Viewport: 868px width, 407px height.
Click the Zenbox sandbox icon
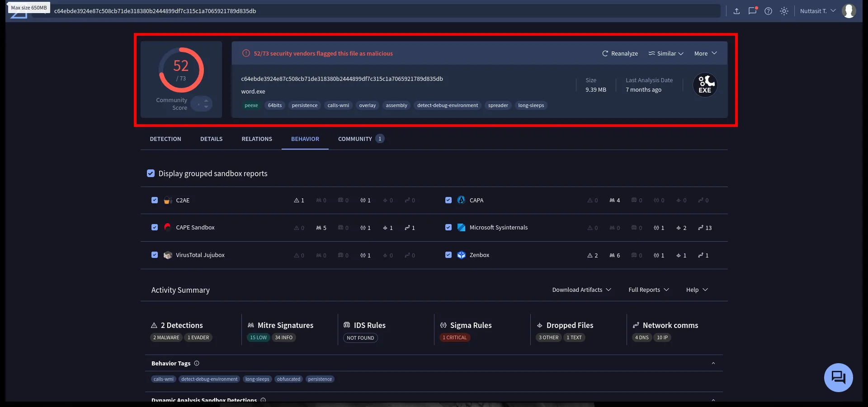pos(461,255)
